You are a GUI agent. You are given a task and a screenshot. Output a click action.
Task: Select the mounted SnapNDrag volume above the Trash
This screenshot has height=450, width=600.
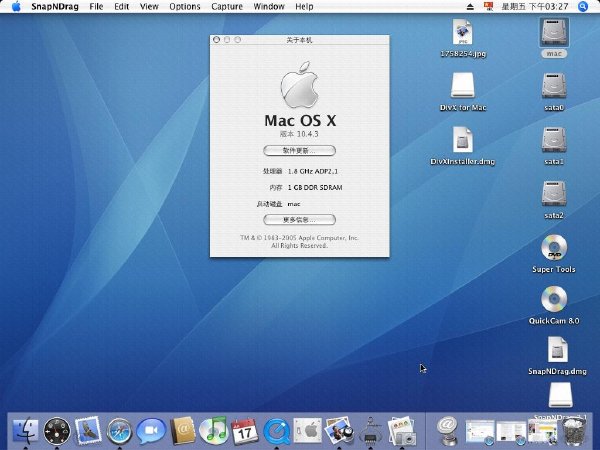coord(561,395)
